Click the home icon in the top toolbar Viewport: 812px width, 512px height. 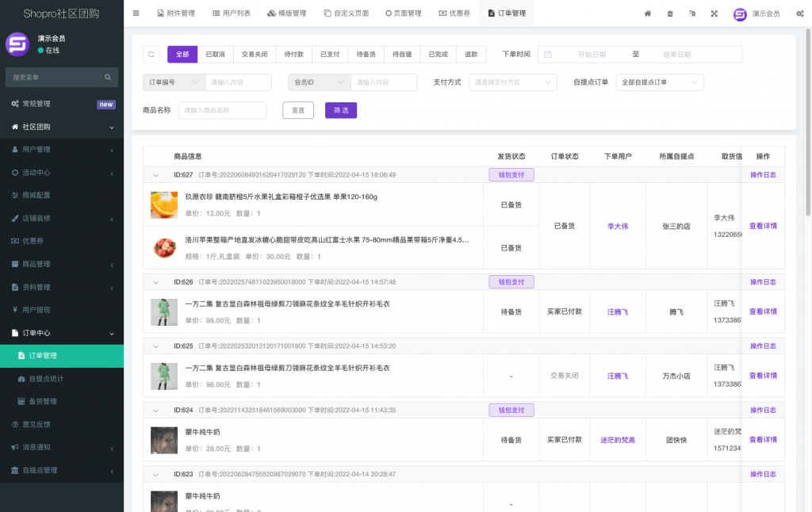647,14
